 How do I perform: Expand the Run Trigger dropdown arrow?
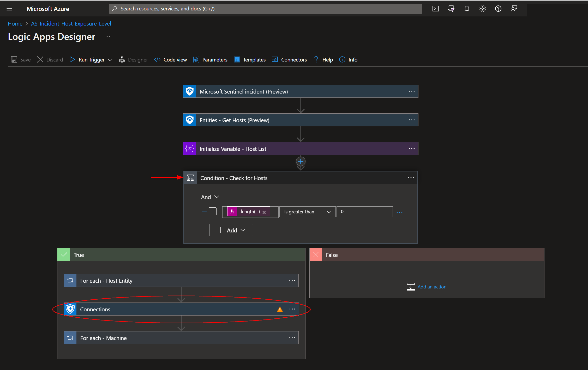(110, 60)
